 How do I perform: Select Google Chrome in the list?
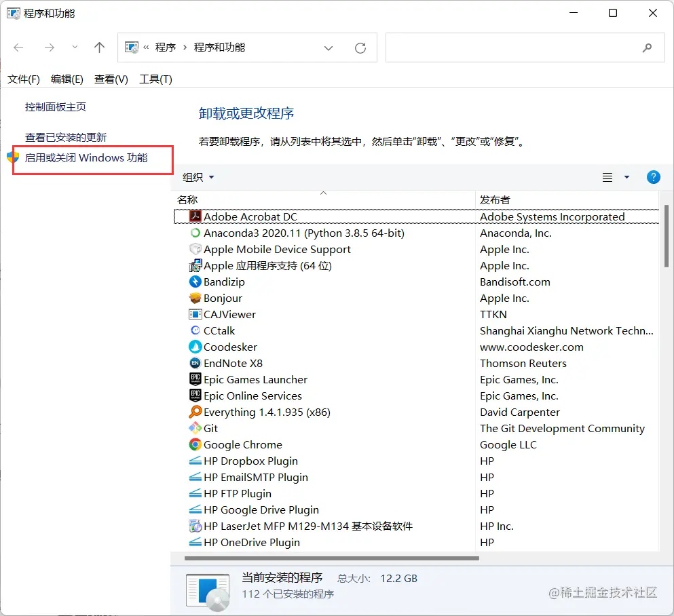coord(242,444)
